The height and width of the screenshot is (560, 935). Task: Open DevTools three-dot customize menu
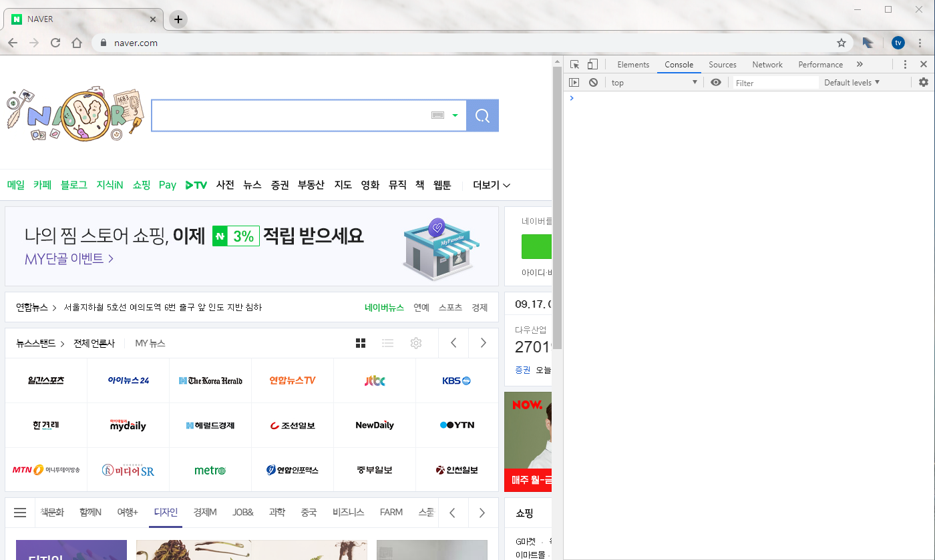(905, 65)
